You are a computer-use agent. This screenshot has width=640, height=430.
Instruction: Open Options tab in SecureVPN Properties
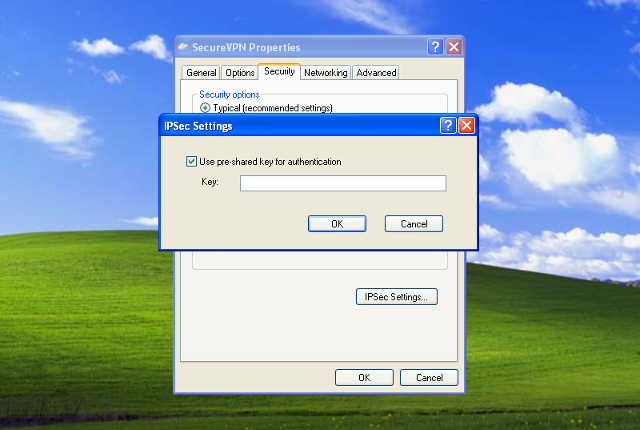240,73
